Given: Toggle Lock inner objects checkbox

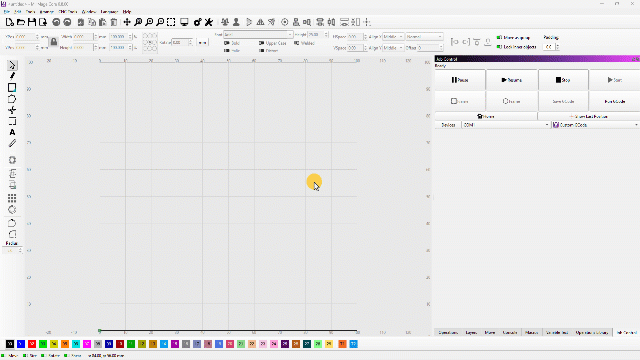Looking at the screenshot, I should (x=516, y=47).
